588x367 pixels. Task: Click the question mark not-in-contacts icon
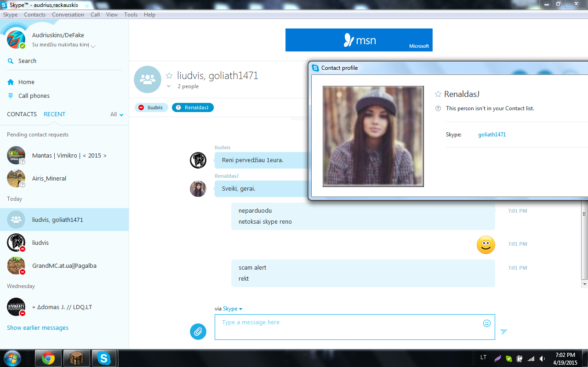pyautogui.click(x=438, y=109)
